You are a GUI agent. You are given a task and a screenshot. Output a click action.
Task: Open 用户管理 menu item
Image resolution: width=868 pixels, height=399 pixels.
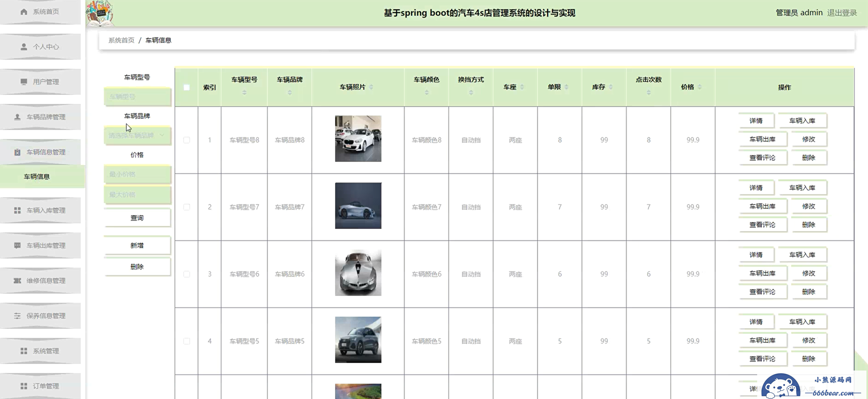point(41,82)
